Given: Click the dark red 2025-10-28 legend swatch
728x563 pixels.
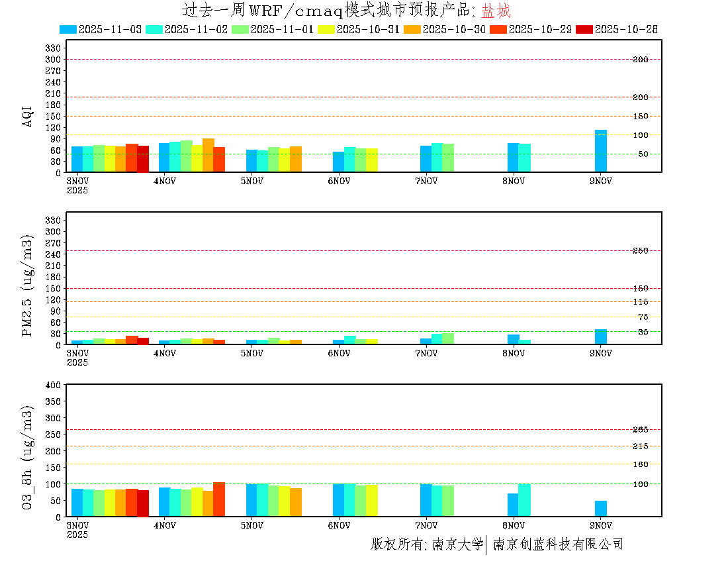Looking at the screenshot, I should [x=584, y=29].
